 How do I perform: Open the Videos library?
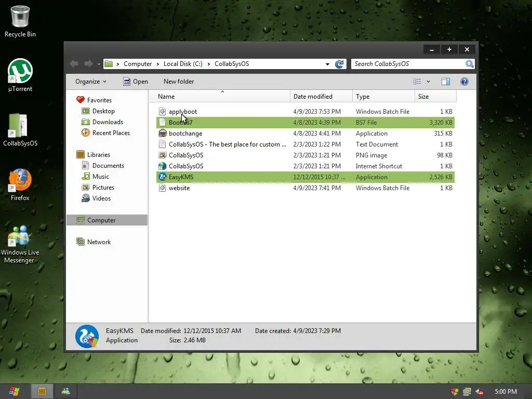(x=101, y=198)
